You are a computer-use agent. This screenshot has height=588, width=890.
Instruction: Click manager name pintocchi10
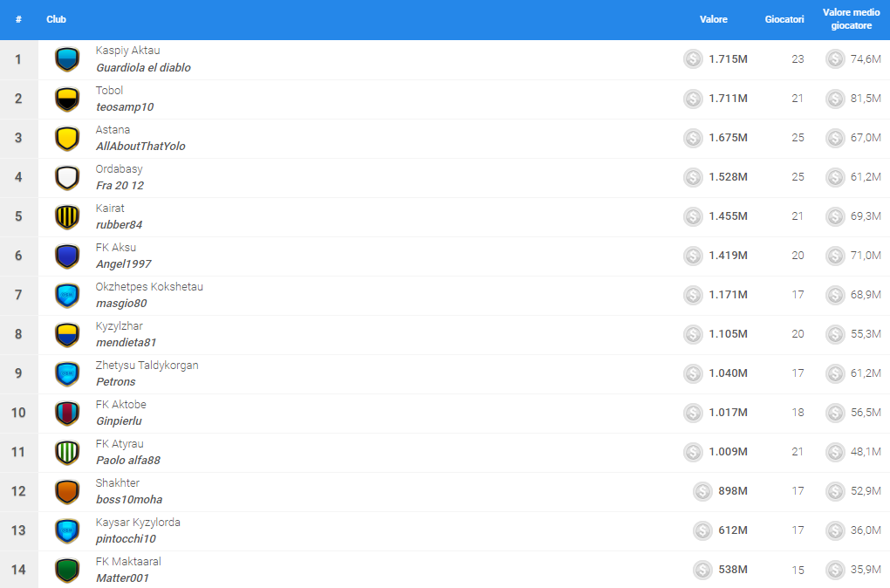coord(126,539)
